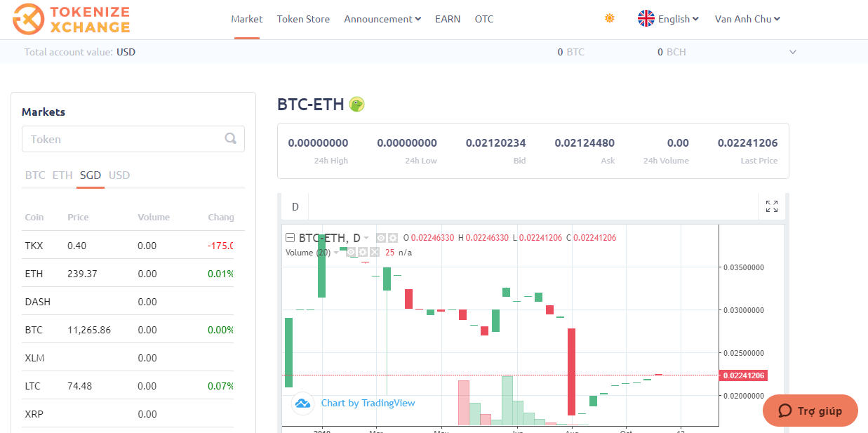
Task: Open BTC-ETH series settings gear
Action: point(393,238)
